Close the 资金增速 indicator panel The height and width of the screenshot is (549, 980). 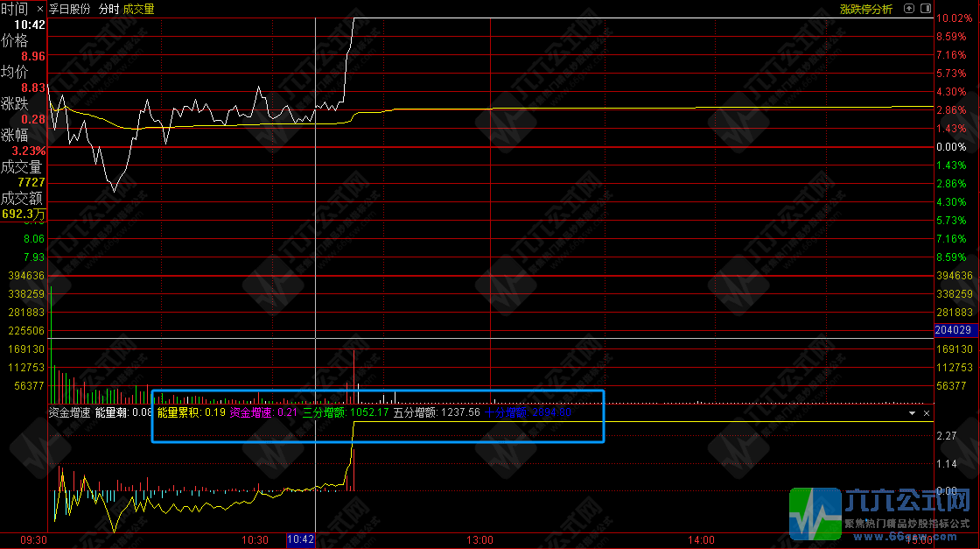(927, 412)
